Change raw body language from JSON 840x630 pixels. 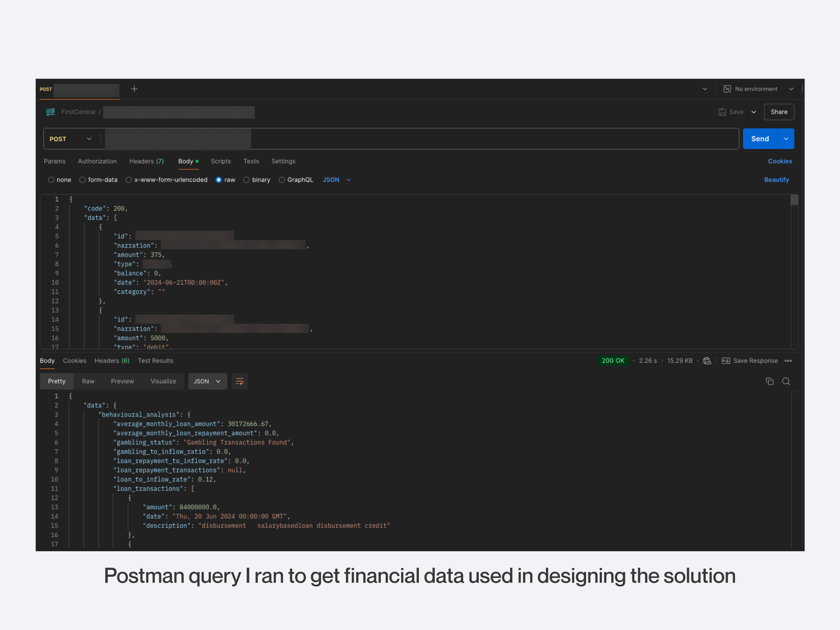pyautogui.click(x=337, y=180)
